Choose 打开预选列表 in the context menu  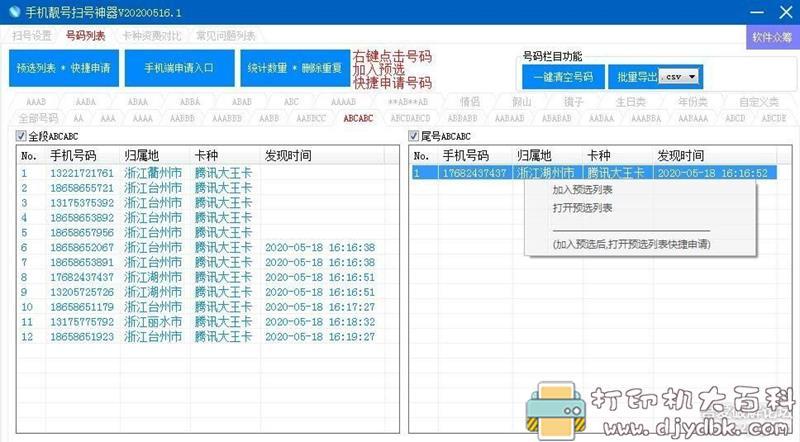click(582, 208)
